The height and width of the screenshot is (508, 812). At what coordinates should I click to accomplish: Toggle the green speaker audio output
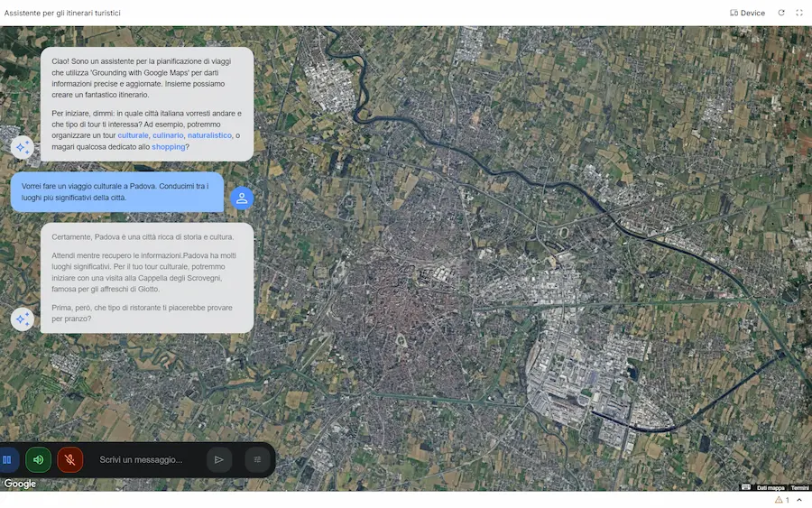[x=38, y=459]
